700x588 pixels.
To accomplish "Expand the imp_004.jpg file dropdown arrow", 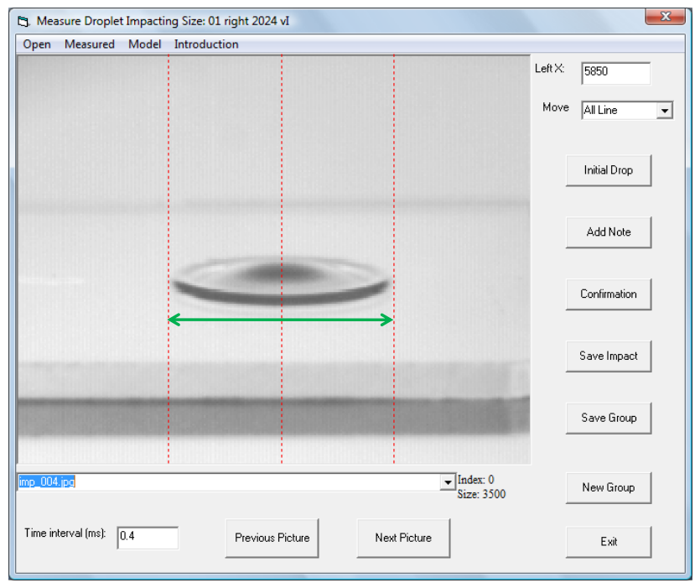I will tap(447, 482).
